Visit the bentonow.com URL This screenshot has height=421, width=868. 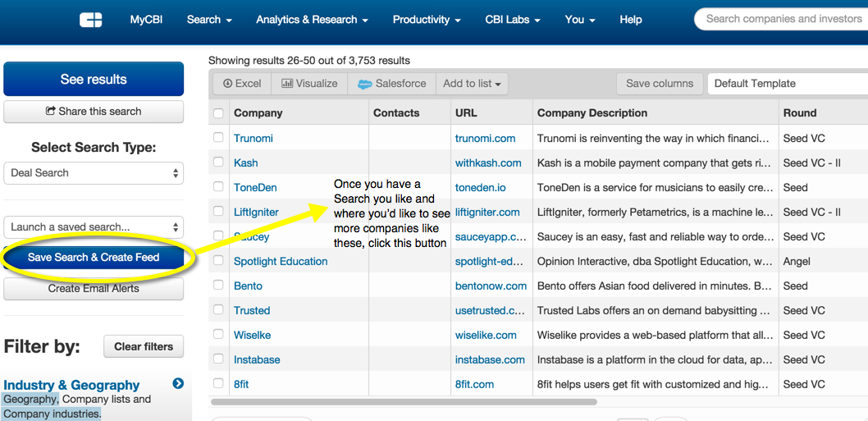[491, 286]
